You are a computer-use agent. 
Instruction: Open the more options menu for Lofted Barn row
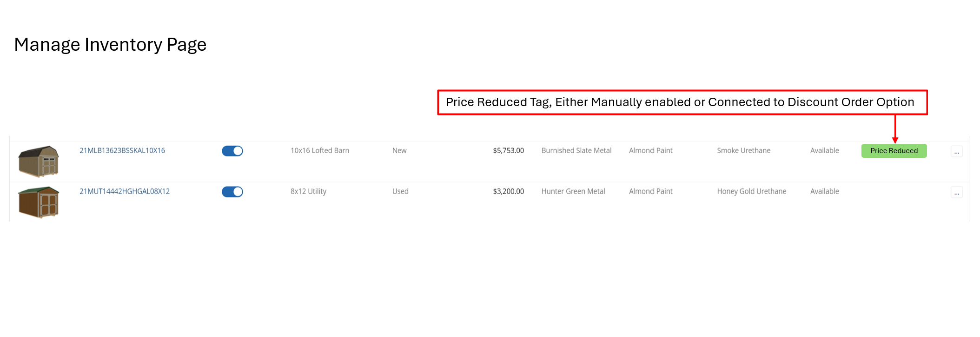point(956,152)
